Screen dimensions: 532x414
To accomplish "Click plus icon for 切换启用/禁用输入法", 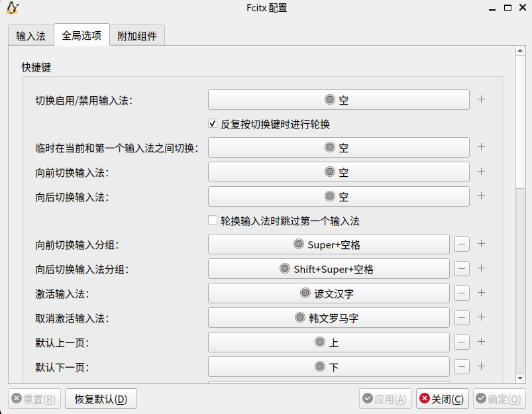I will (481, 99).
